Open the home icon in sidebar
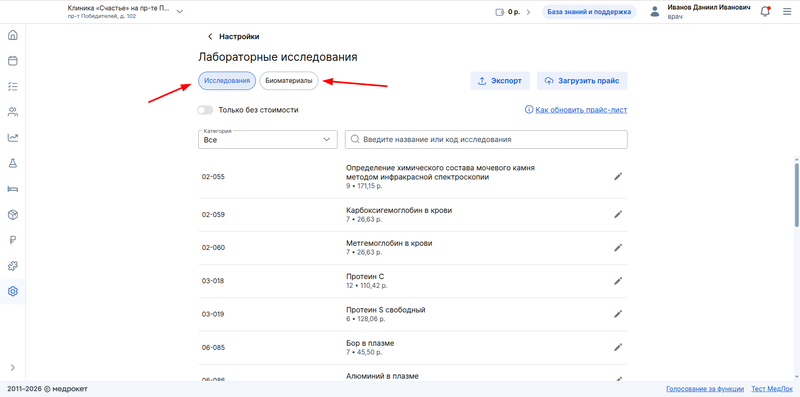800x397 pixels. coord(13,35)
